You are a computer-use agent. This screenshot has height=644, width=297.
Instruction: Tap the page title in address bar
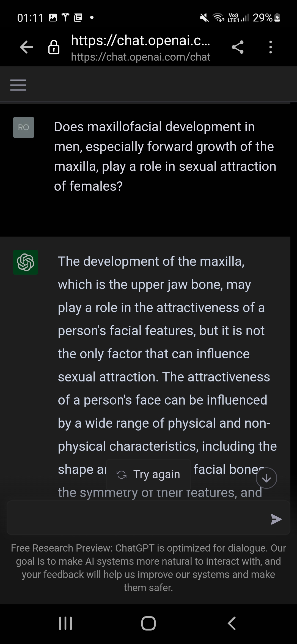[x=141, y=40]
